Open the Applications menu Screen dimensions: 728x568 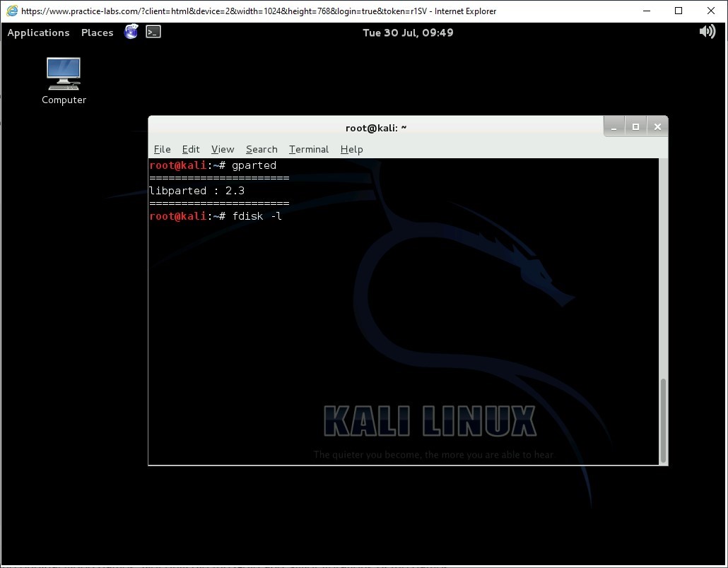coord(38,32)
